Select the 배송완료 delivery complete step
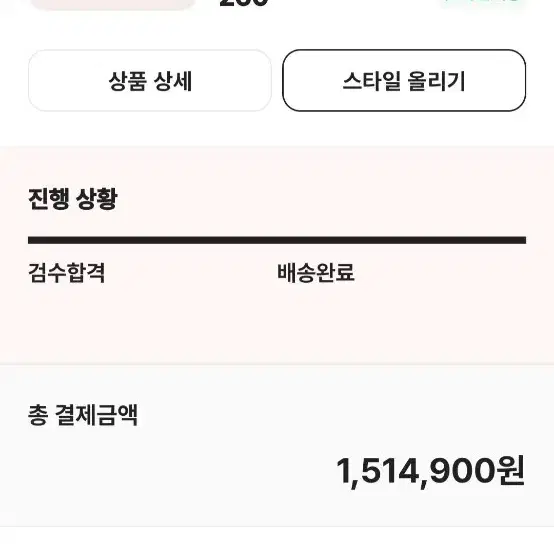The width and height of the screenshot is (554, 554). point(316,273)
